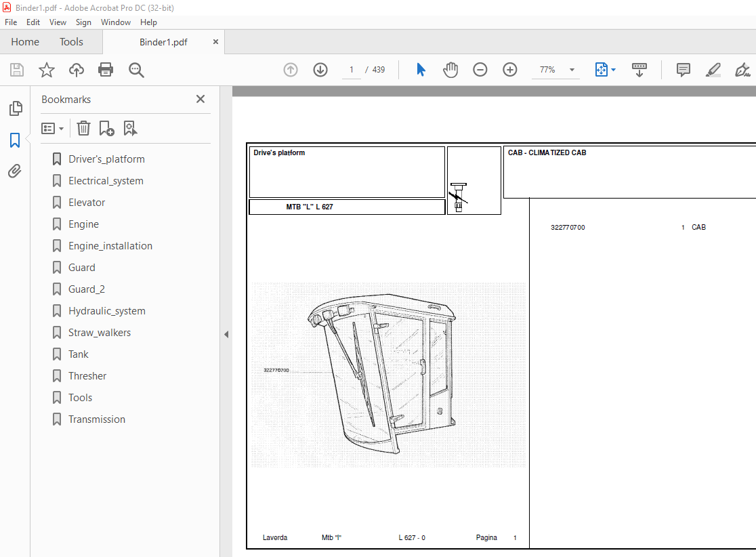Screen dimensions: 756x557
Task: Jump to Engine_installation bookmark
Action: (x=110, y=246)
